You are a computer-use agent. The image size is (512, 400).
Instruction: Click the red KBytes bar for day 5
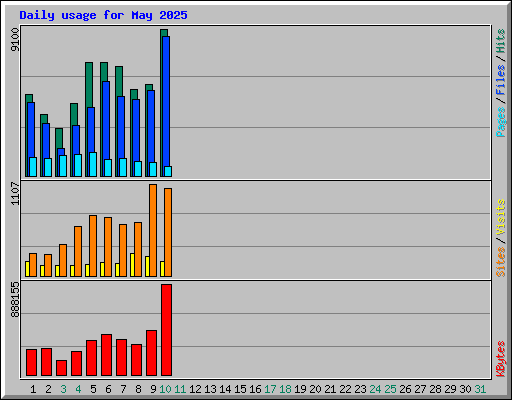[91, 358]
